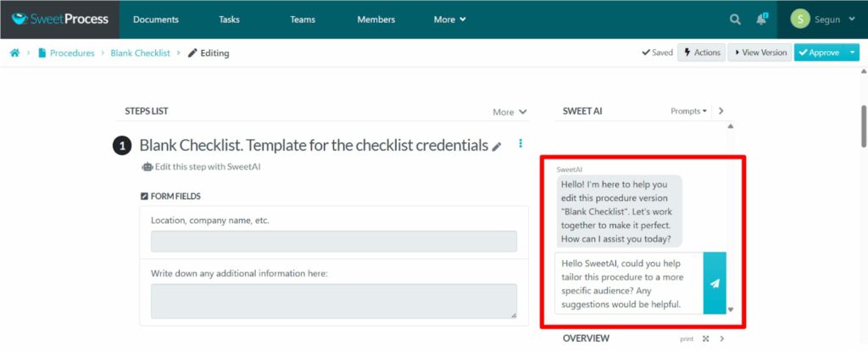Click the SWEET AI panel heading
This screenshot has height=351, width=868.
[x=581, y=111]
